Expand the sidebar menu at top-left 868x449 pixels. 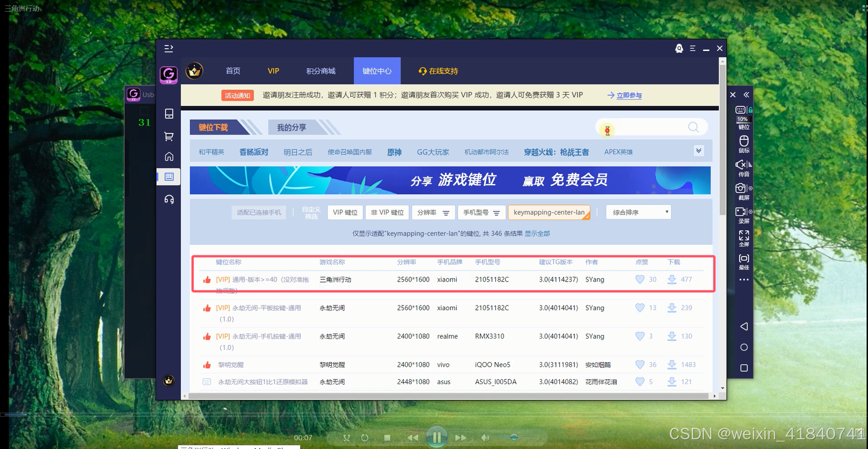tap(169, 48)
